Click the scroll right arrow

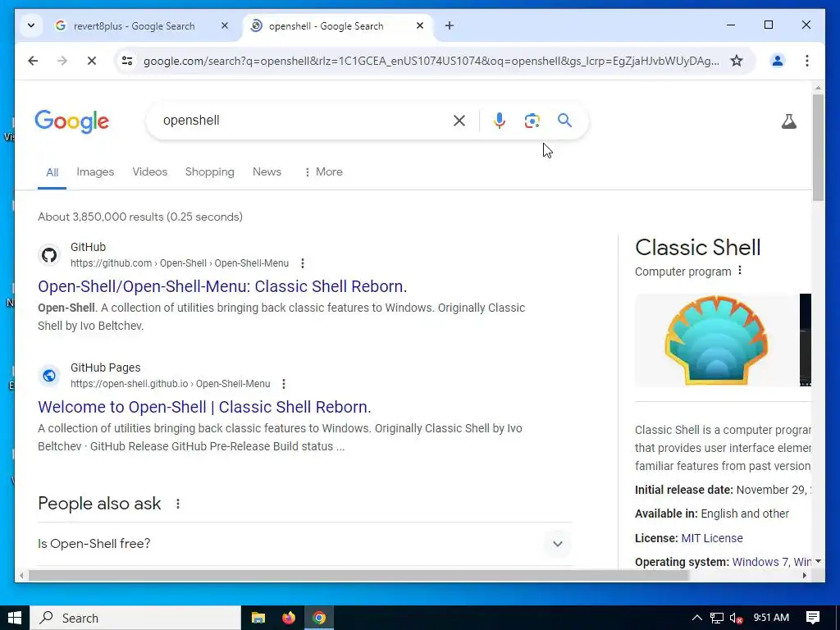point(805,575)
